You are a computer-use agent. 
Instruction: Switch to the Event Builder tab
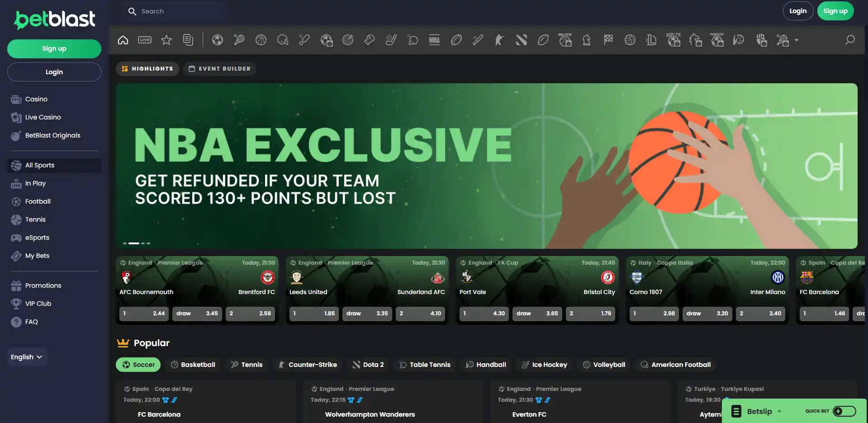click(219, 69)
